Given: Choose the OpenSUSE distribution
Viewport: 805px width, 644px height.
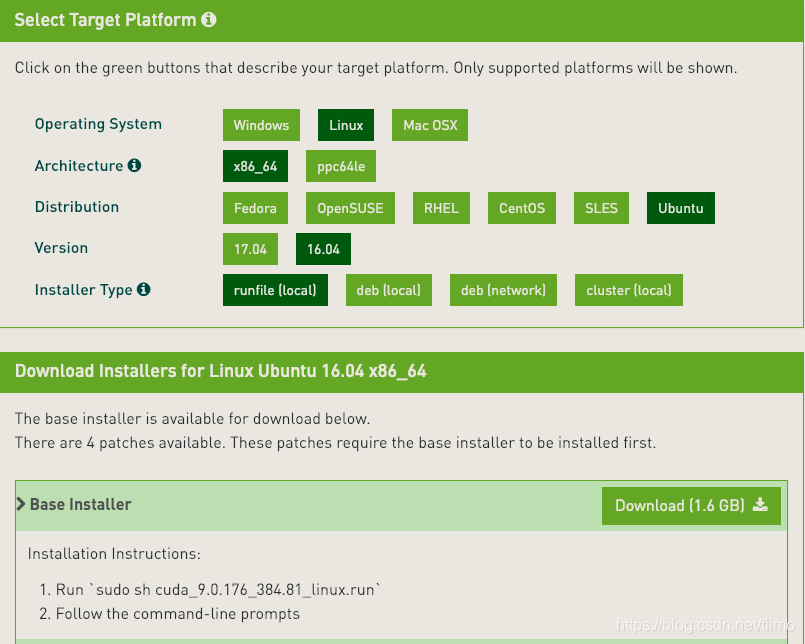Looking at the screenshot, I should [350, 208].
